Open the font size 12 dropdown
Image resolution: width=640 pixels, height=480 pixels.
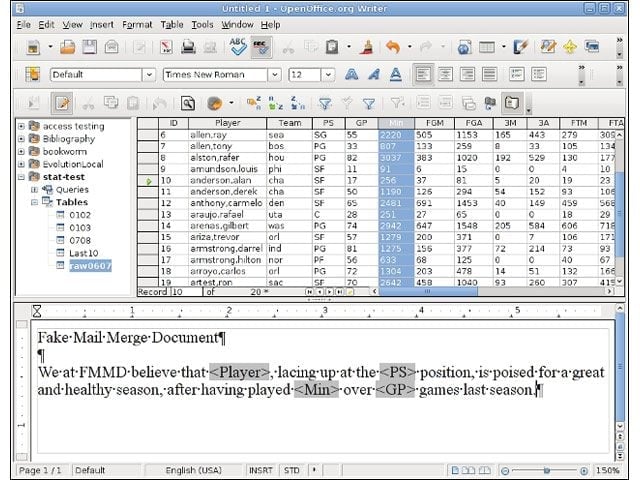pyautogui.click(x=328, y=75)
